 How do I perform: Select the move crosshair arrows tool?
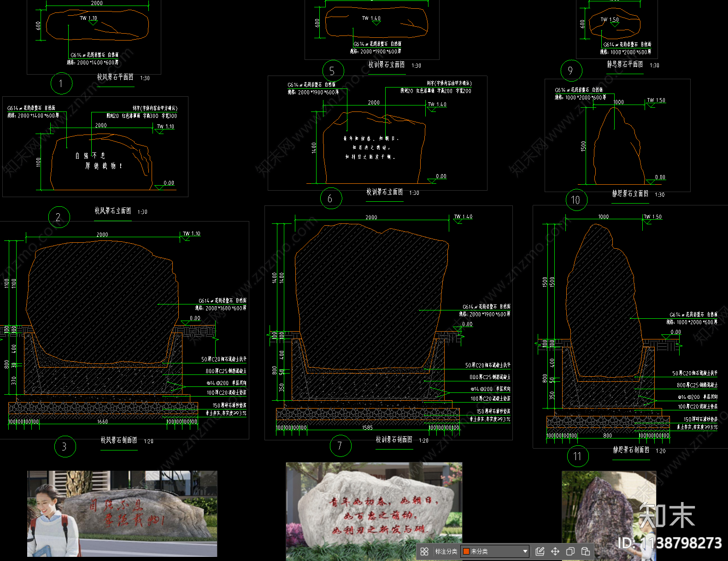pos(555,551)
